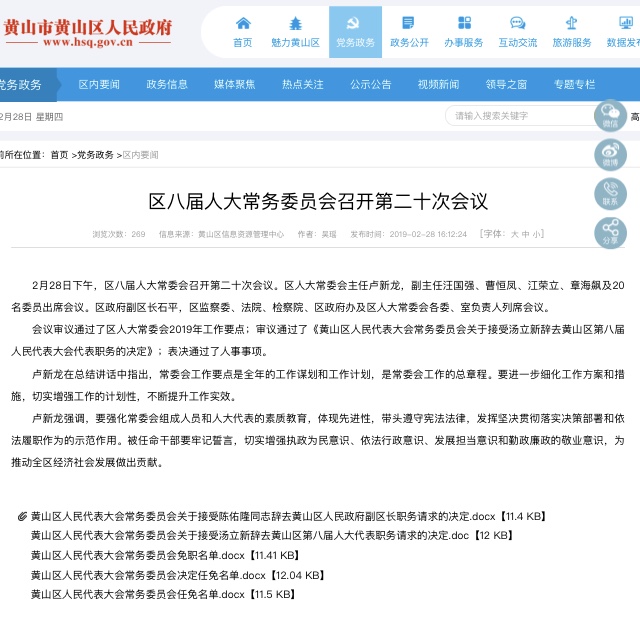
Task: Go to the 专题专栏 menu item
Action: tap(574, 85)
